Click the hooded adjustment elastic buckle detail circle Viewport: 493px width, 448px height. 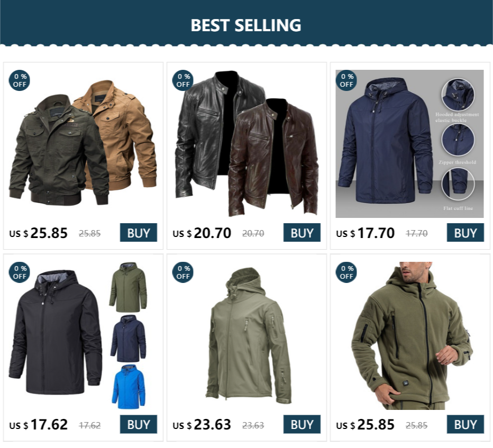tap(458, 94)
